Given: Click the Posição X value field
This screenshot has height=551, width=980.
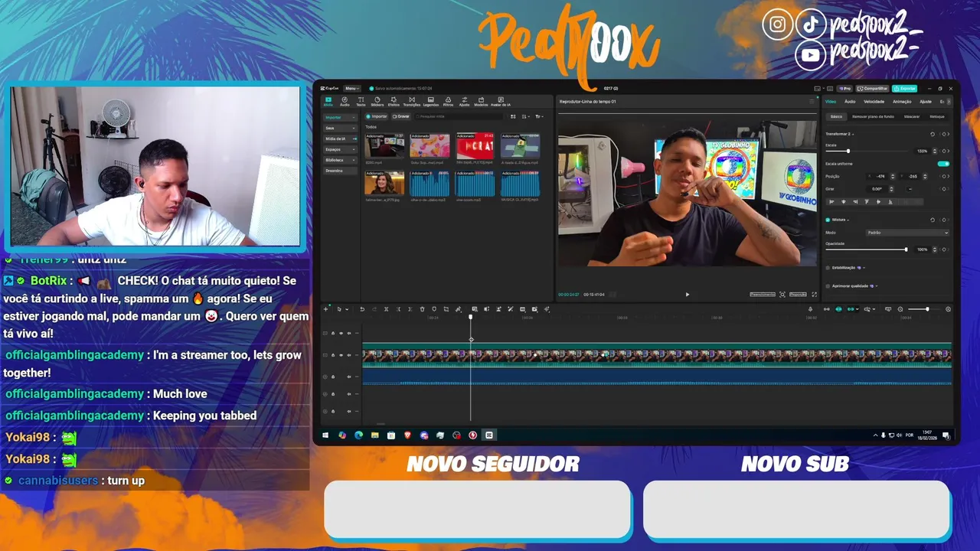Looking at the screenshot, I should click(x=880, y=176).
